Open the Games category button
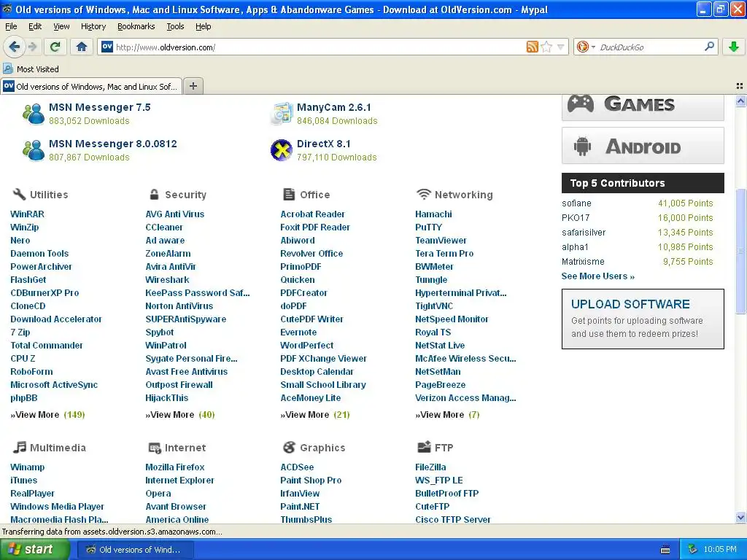 (x=643, y=105)
